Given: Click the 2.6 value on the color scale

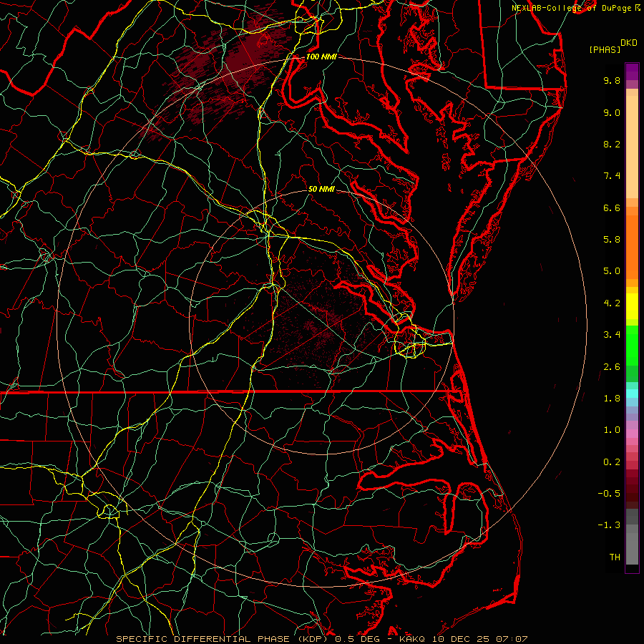Looking at the screenshot, I should (612, 367).
